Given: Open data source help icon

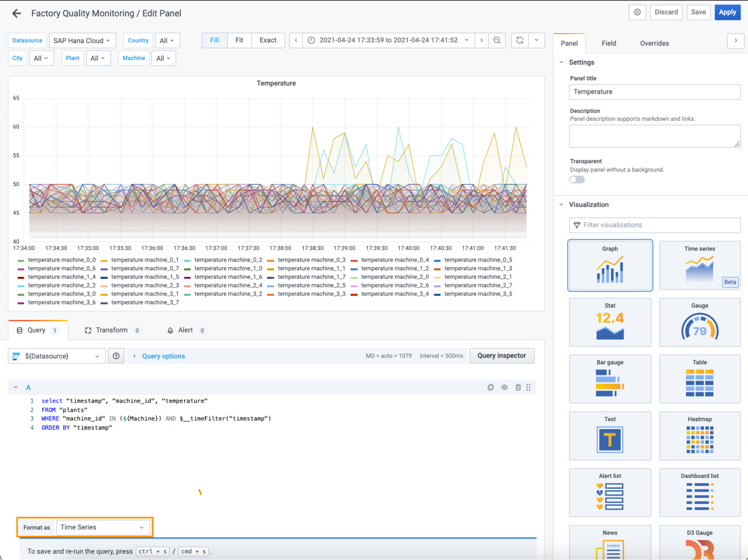Looking at the screenshot, I should click(x=116, y=356).
